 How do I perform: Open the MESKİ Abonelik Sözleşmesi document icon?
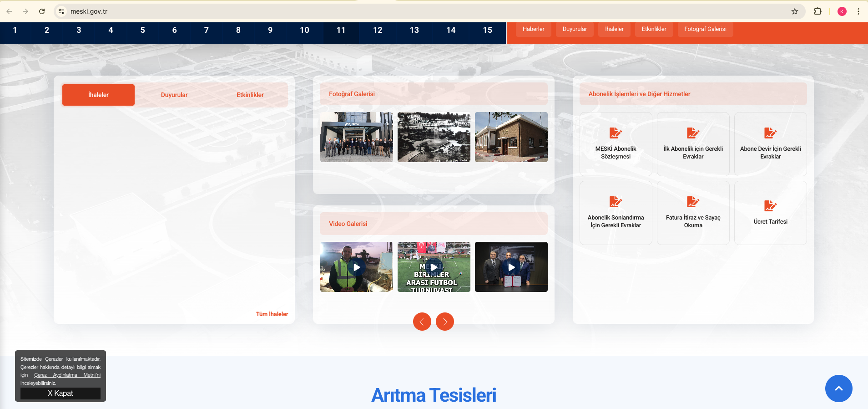(616, 133)
